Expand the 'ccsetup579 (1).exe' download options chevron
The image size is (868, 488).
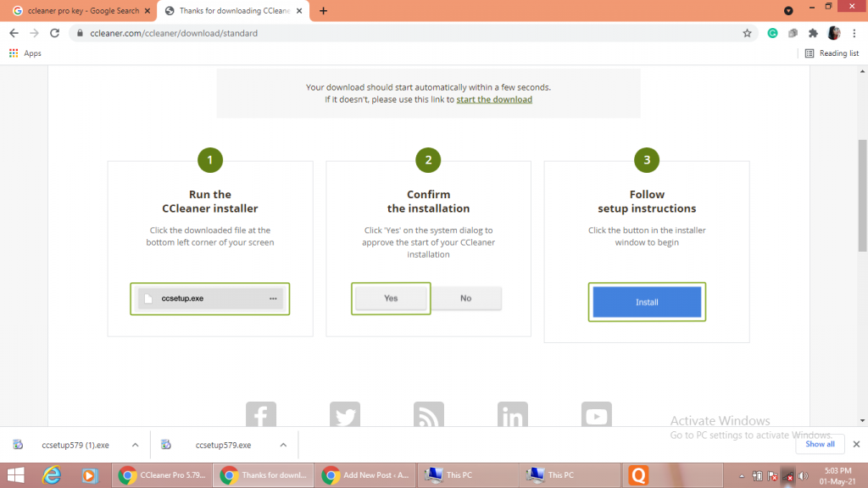coord(134,444)
